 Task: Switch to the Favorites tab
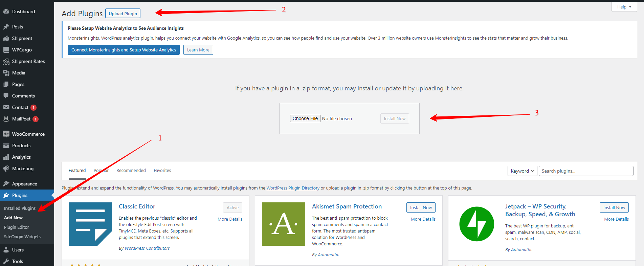click(x=162, y=171)
